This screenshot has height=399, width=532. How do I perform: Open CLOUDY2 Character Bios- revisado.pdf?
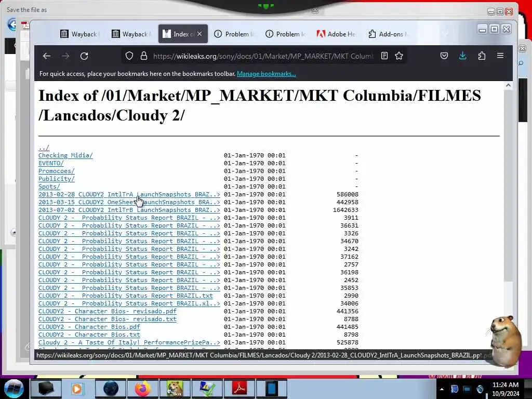click(108, 312)
